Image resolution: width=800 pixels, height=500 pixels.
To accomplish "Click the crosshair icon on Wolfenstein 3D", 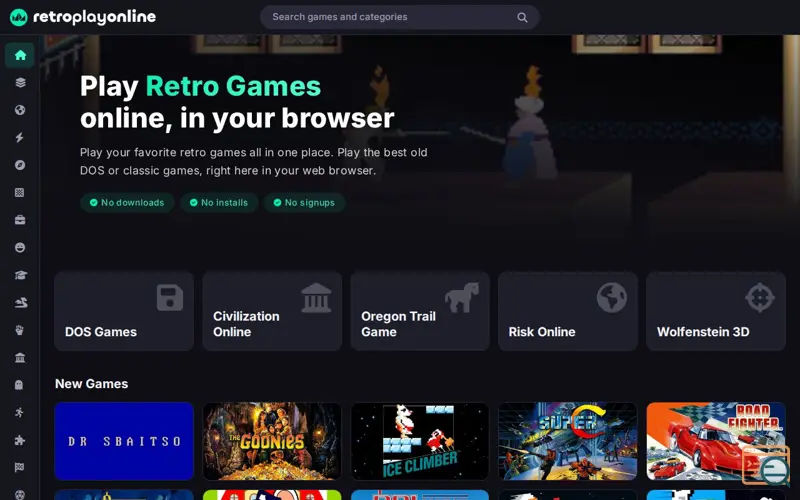I will click(x=760, y=297).
